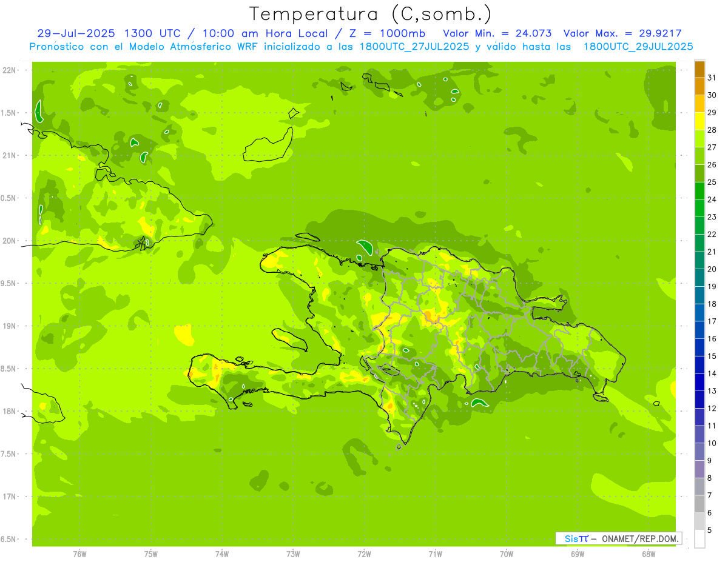Click the gray swatch between 6 and 7
Screen dimensions: 728x562
(x=699, y=504)
